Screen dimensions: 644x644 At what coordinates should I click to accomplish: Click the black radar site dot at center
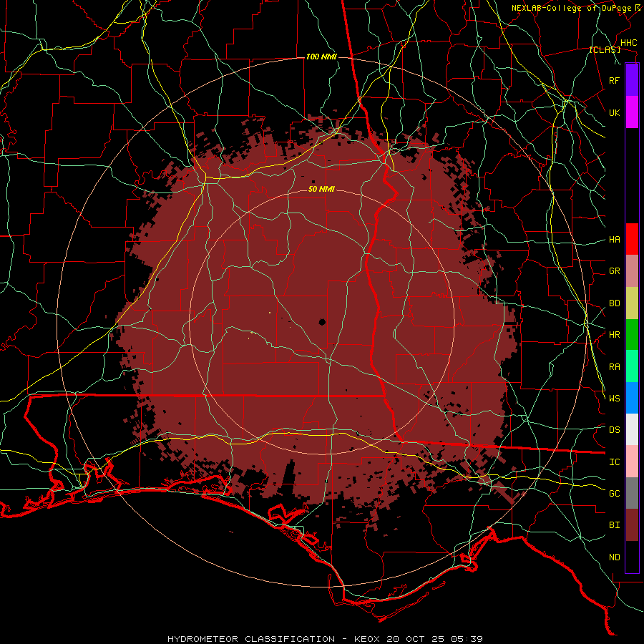[322, 322]
